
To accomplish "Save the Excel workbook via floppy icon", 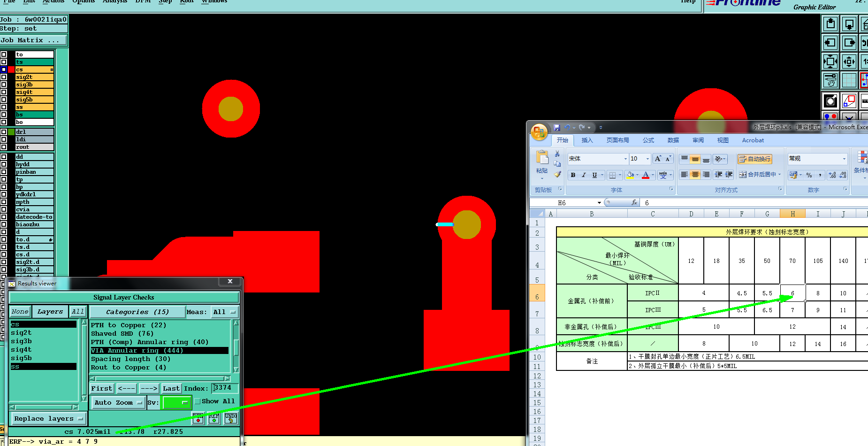I will [x=557, y=127].
